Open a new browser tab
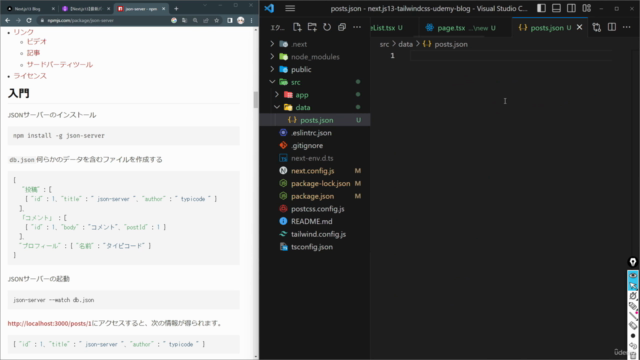 176,9
